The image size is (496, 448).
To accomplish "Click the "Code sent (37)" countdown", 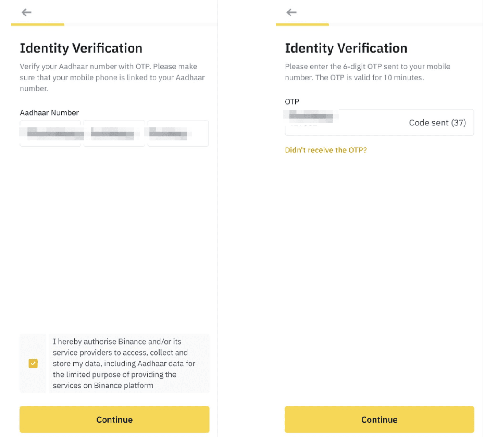I will pos(437,123).
